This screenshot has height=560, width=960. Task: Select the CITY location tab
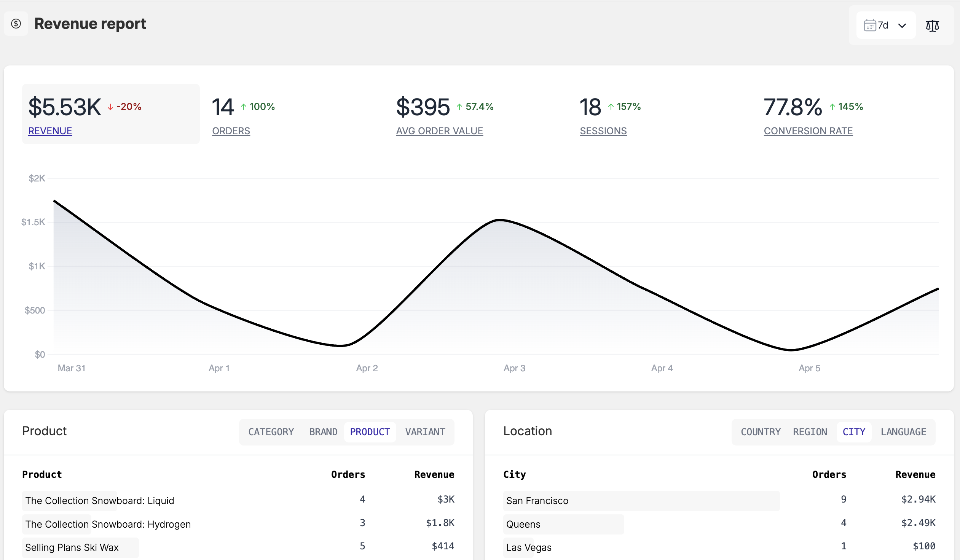pyautogui.click(x=854, y=432)
